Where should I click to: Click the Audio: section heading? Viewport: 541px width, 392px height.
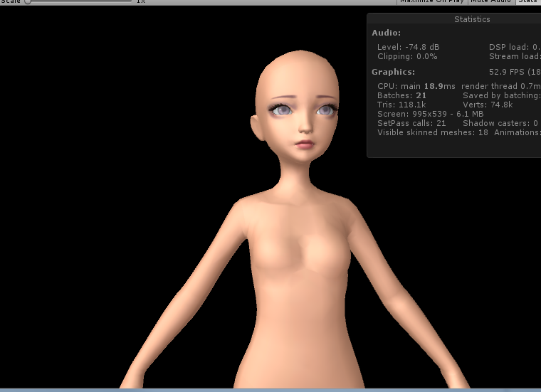click(x=386, y=33)
